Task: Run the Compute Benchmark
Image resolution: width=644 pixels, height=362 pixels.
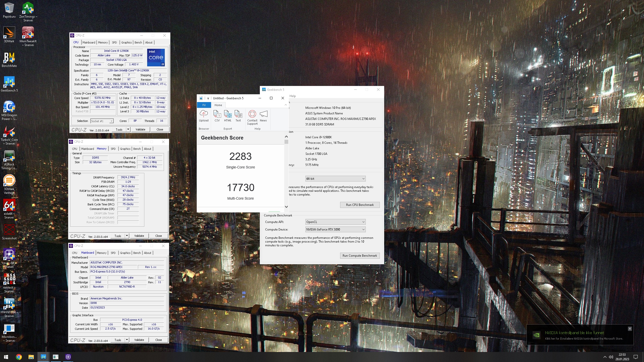Action: tap(360, 256)
